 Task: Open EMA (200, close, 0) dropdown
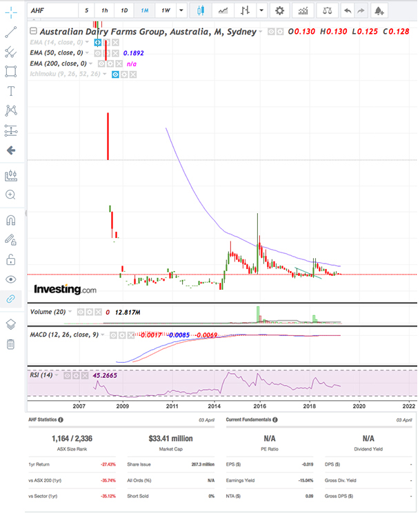click(x=91, y=63)
